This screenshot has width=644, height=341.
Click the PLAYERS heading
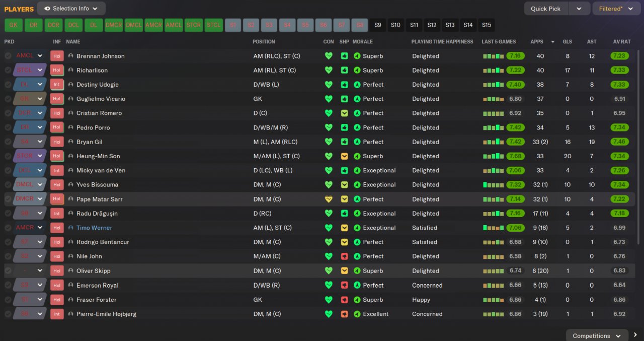tap(19, 9)
